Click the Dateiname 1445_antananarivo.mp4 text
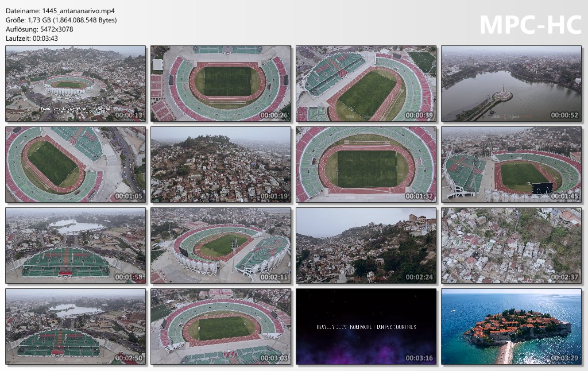The width and height of the screenshot is (588, 371). tap(60, 11)
